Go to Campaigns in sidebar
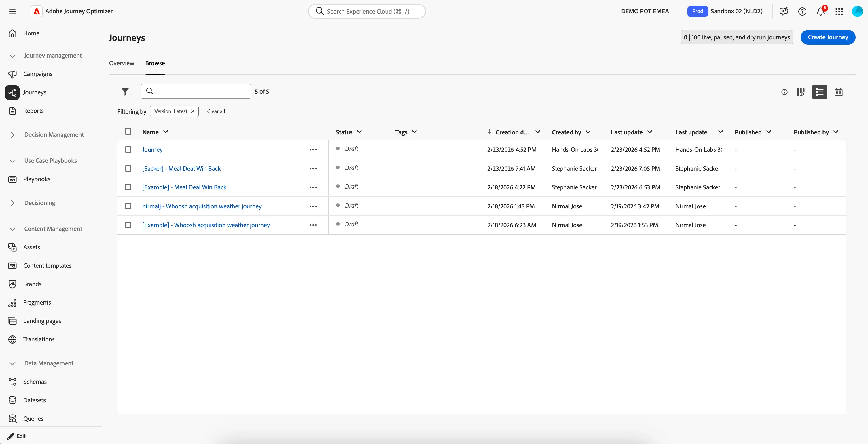 38,74
